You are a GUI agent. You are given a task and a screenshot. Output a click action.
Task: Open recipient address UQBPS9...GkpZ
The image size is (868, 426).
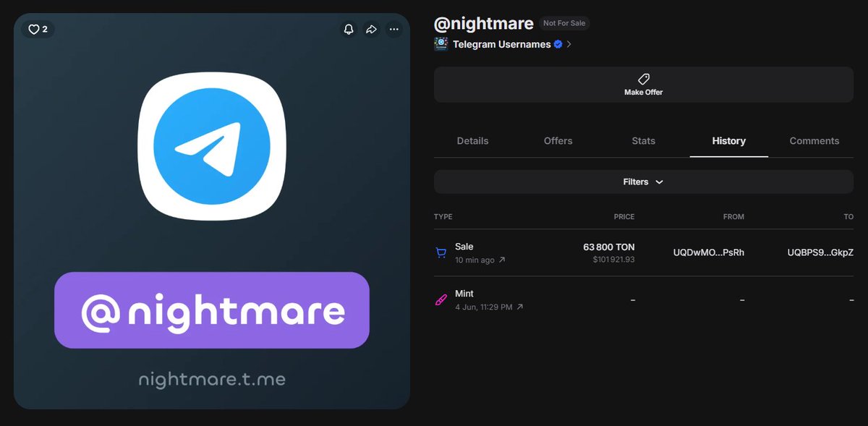click(x=820, y=252)
